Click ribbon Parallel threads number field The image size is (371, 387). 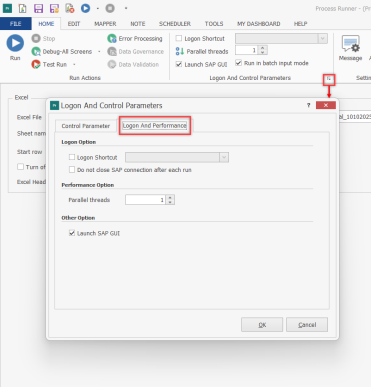247,50
